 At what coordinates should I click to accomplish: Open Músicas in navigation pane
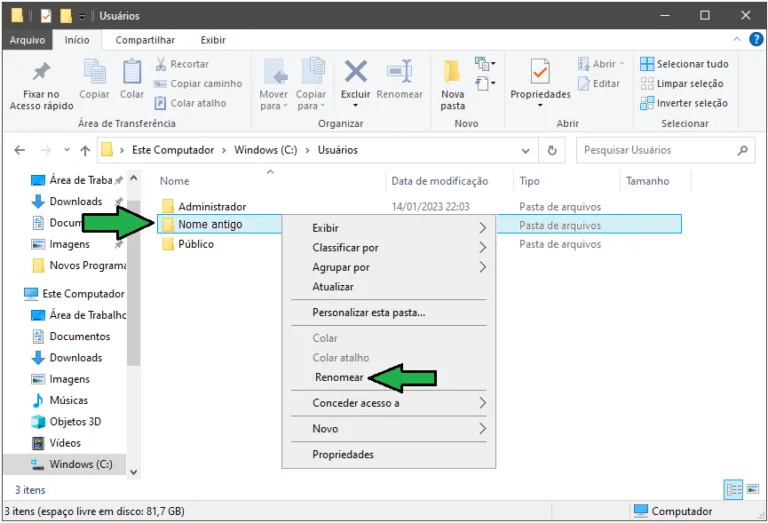(68, 401)
